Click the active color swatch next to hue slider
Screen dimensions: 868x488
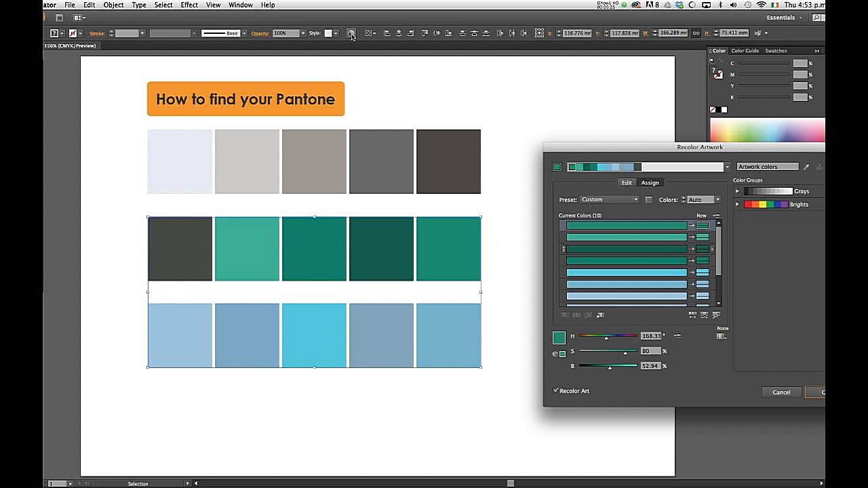559,338
